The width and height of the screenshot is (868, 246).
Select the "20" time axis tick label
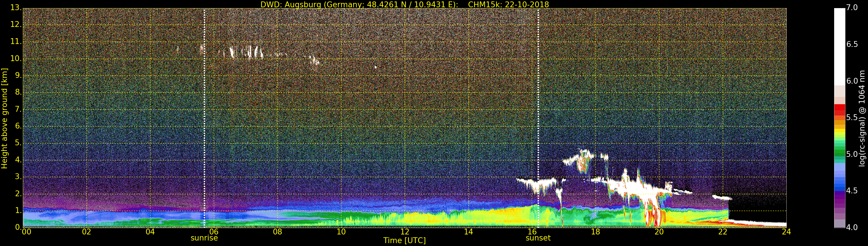tap(659, 232)
